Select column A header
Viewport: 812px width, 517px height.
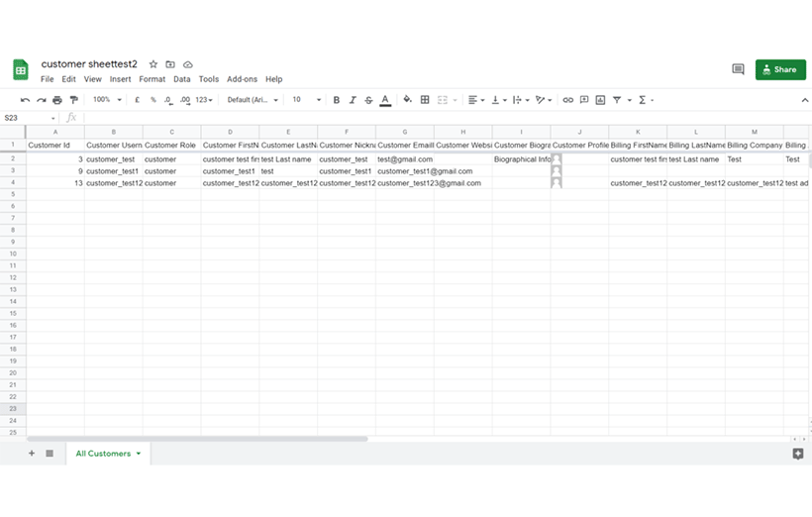(55, 132)
